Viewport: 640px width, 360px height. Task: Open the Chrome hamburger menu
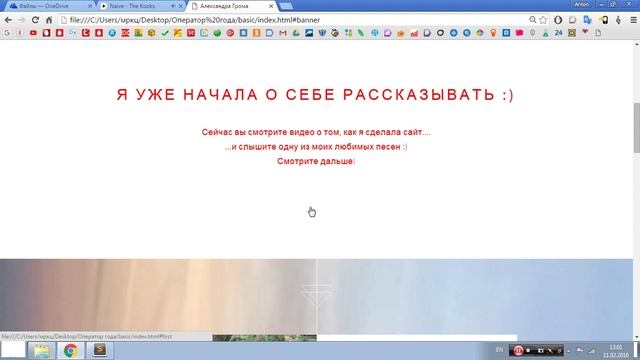633,20
